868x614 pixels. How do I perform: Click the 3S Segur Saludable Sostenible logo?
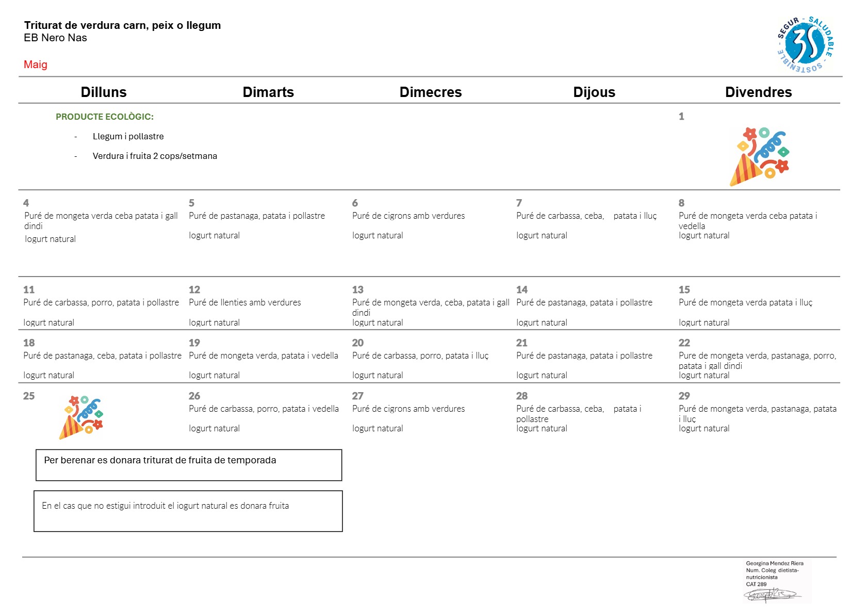tap(806, 44)
